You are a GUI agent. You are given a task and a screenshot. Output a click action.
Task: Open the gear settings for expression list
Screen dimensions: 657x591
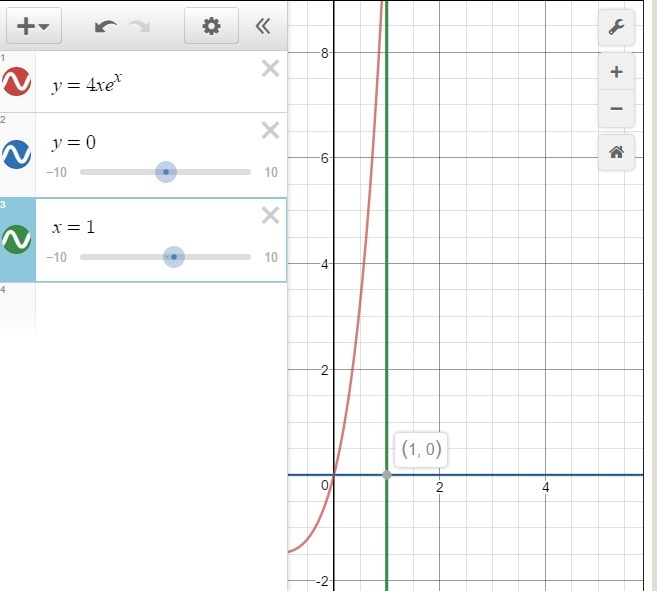[211, 27]
